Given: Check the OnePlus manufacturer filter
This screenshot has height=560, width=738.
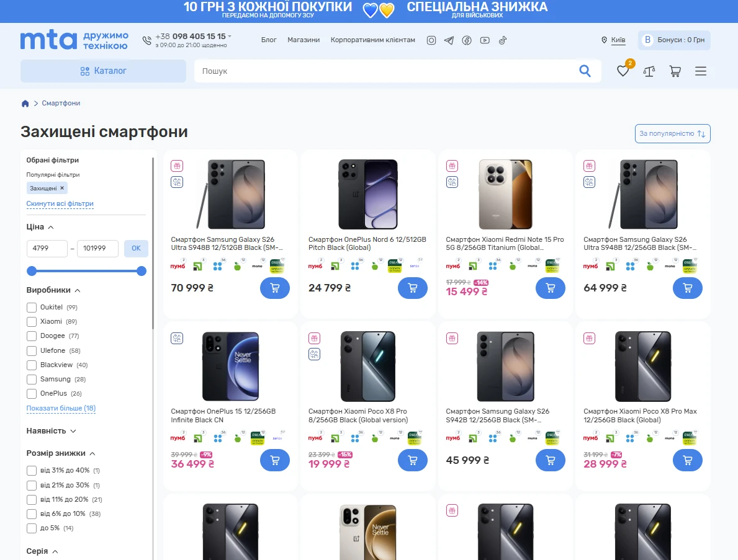Looking at the screenshot, I should (32, 394).
